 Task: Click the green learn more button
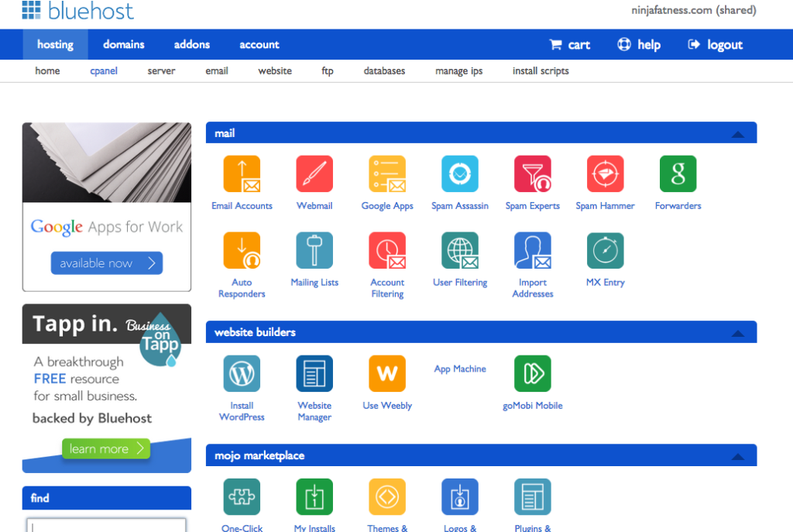coord(106,448)
